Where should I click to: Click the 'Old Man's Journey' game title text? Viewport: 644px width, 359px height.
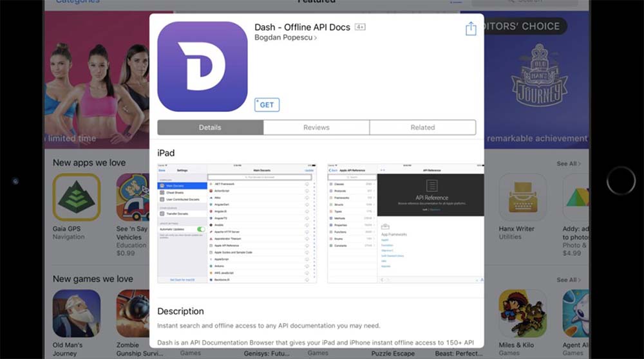coord(68,349)
